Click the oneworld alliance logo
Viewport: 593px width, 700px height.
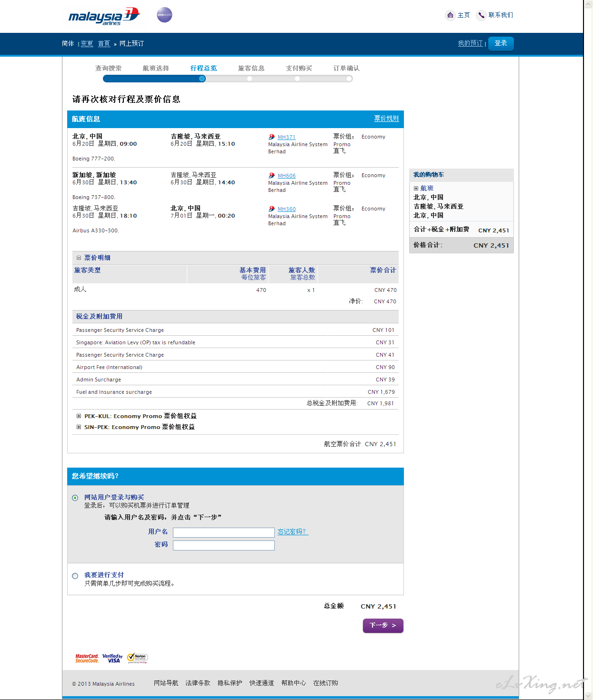point(164,15)
